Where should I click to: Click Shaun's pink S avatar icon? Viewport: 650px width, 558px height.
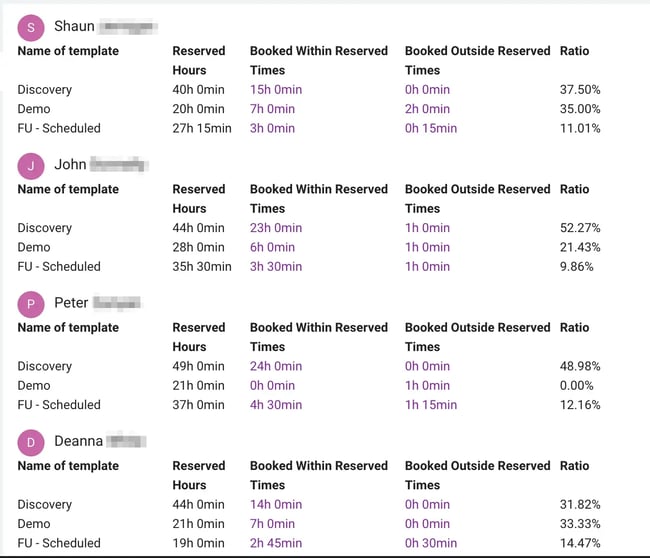[31, 29]
